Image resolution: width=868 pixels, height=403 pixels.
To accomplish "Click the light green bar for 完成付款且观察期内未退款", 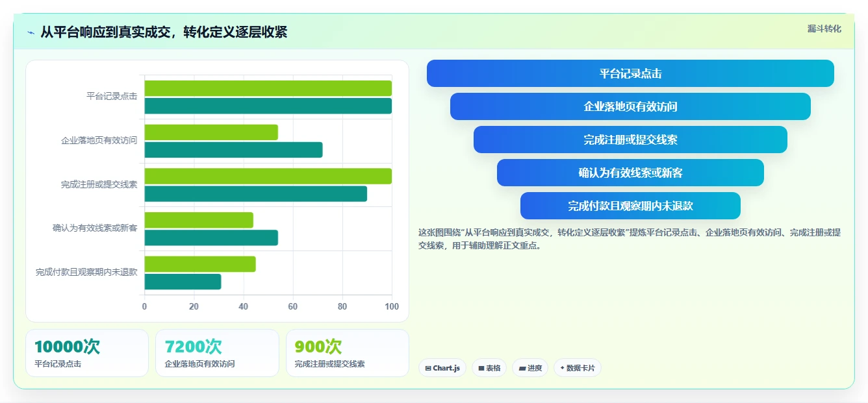I will [x=200, y=264].
